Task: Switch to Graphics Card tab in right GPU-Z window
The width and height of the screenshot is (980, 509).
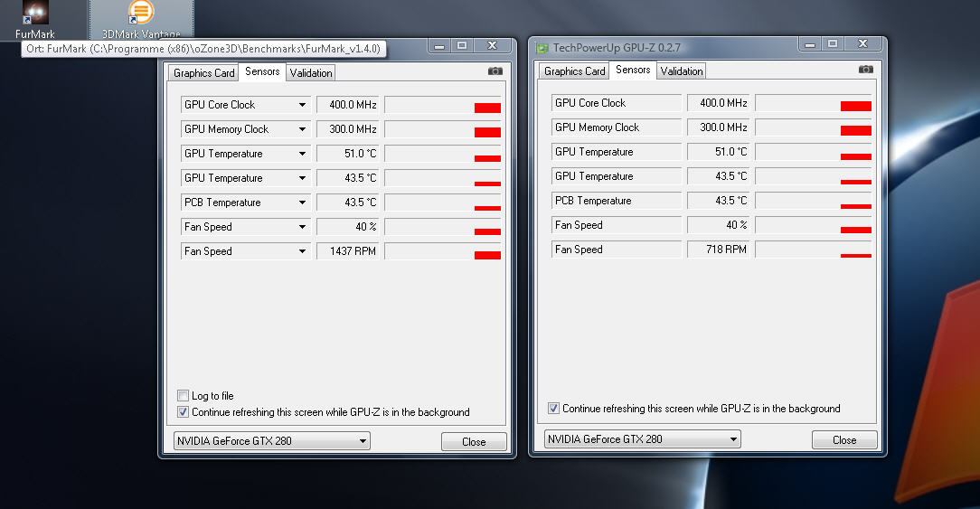Action: point(574,71)
